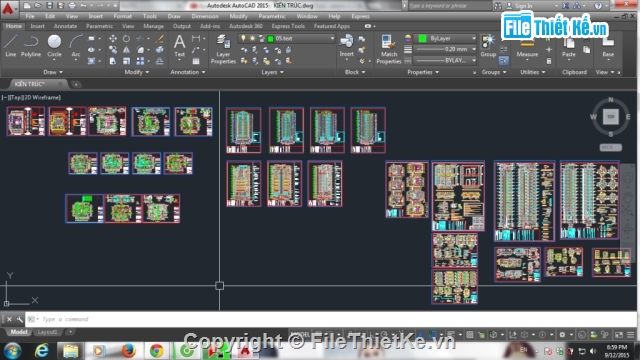Expand the Utilities panel
Image resolution: width=640 pixels, height=360 pixels.
533,72
